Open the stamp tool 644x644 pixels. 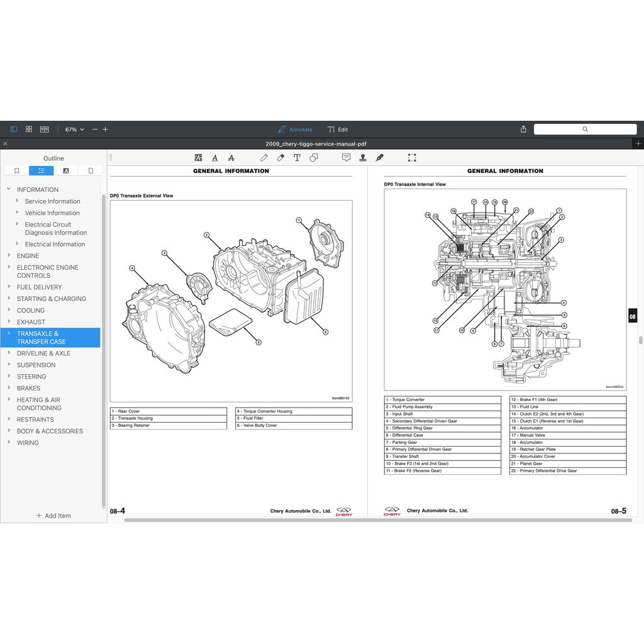tap(362, 158)
